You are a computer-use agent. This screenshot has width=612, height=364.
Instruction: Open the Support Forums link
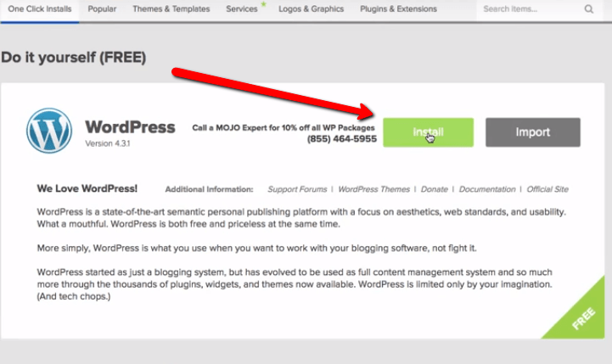click(297, 189)
